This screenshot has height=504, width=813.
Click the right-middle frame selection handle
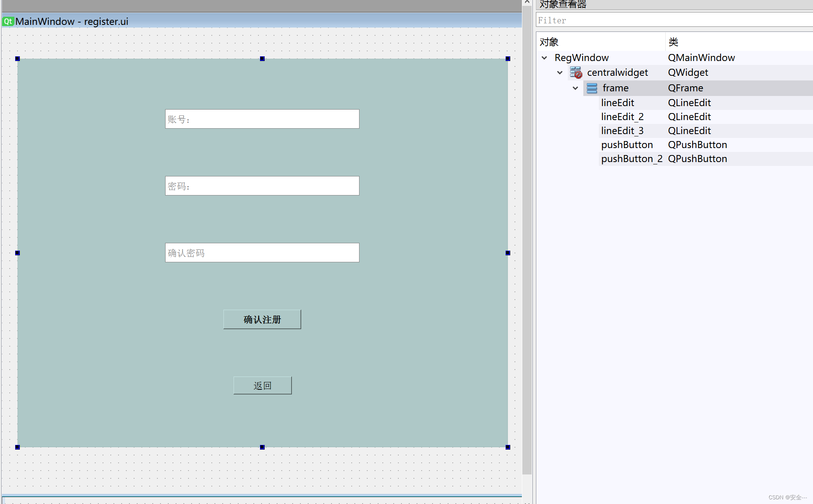508,253
